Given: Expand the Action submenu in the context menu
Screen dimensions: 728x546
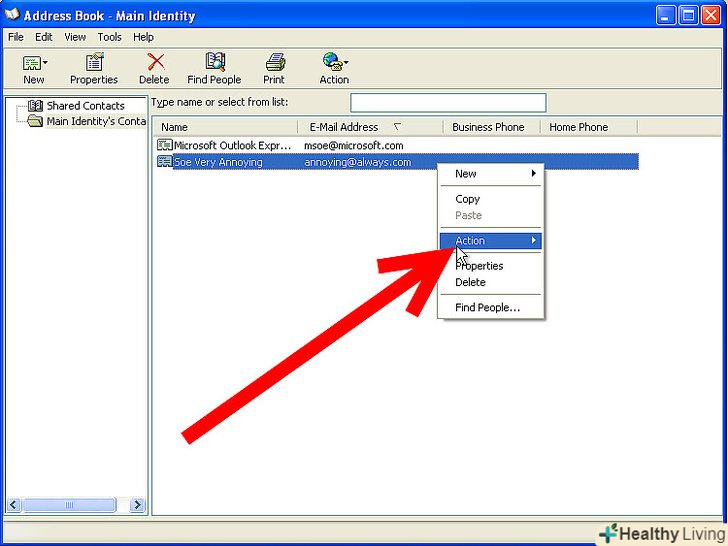Looking at the screenshot, I should click(x=490, y=240).
